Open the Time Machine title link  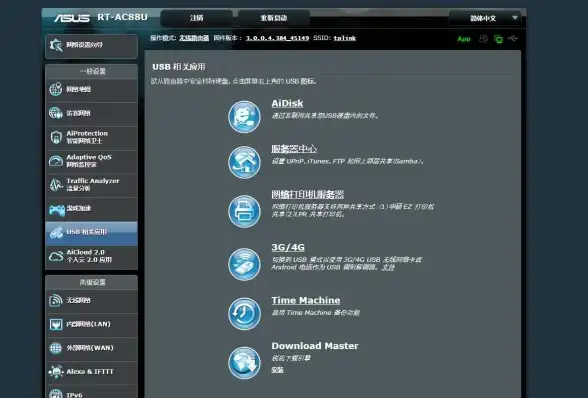click(306, 300)
